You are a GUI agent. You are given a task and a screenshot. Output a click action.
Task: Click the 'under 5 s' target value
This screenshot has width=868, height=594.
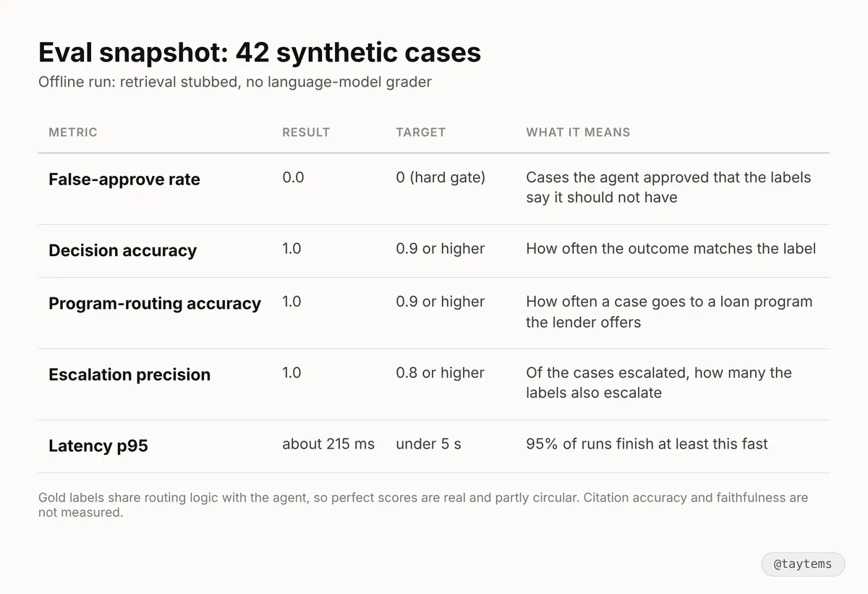point(428,444)
